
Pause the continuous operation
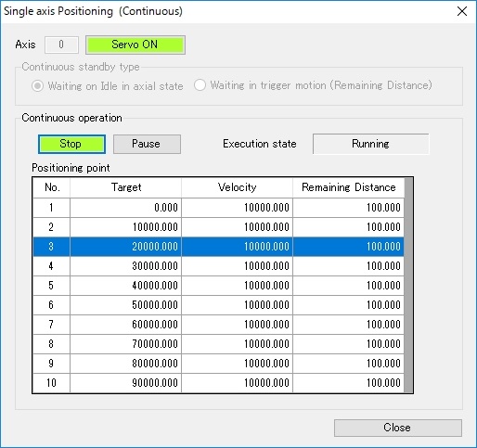(x=147, y=144)
